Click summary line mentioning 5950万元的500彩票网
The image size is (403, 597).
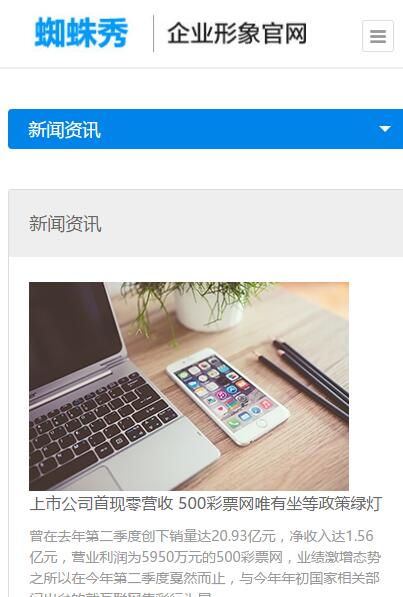205,557
